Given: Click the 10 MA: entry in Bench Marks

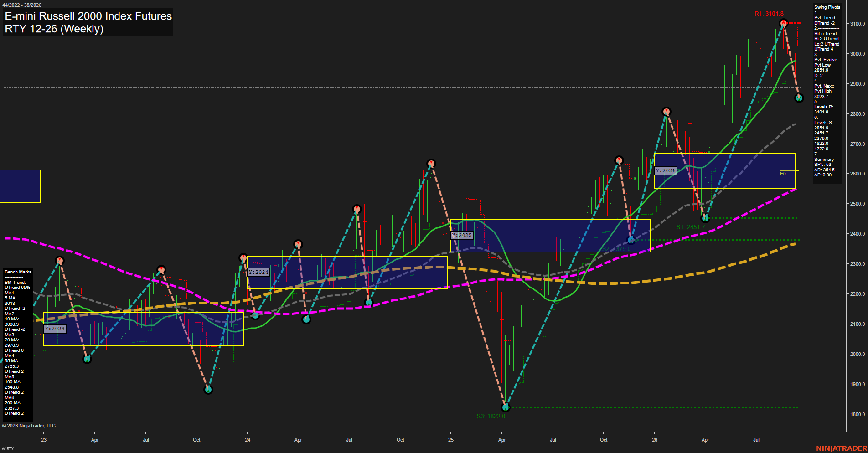Looking at the screenshot, I should tap(12, 319).
